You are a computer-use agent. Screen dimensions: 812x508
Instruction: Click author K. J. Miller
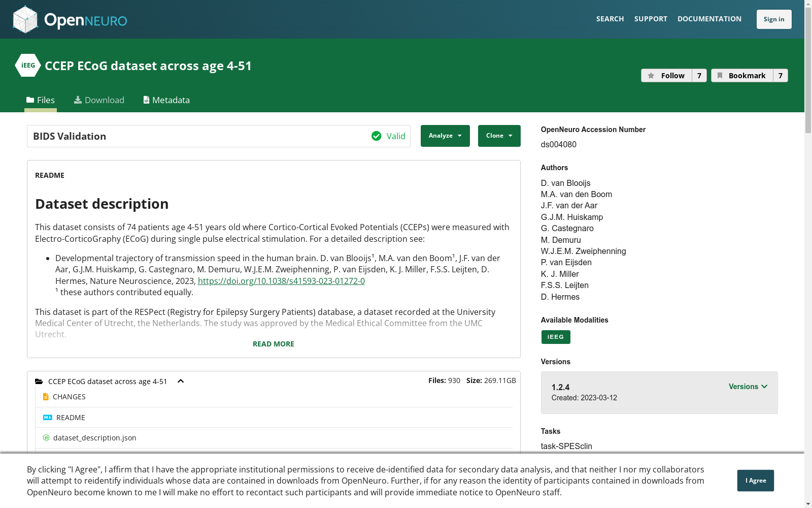pos(560,274)
